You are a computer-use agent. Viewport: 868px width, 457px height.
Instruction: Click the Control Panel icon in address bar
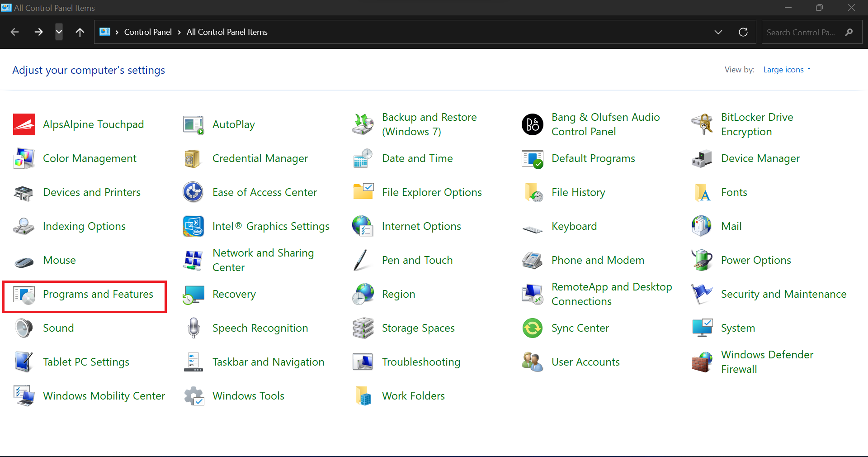pyautogui.click(x=105, y=32)
